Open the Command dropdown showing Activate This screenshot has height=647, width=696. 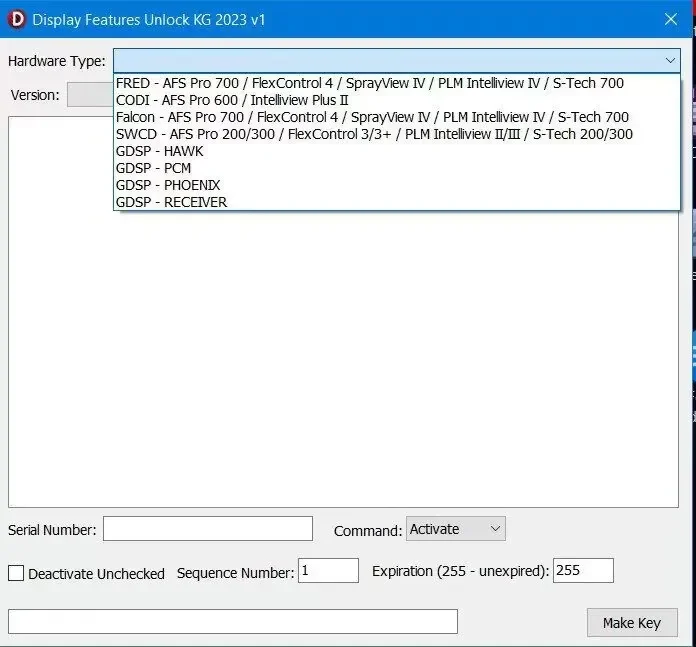tap(455, 529)
